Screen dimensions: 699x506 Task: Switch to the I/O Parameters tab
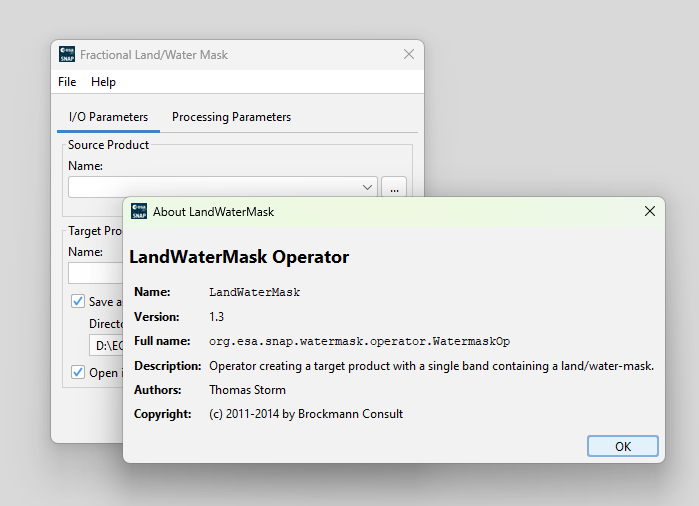click(x=108, y=117)
